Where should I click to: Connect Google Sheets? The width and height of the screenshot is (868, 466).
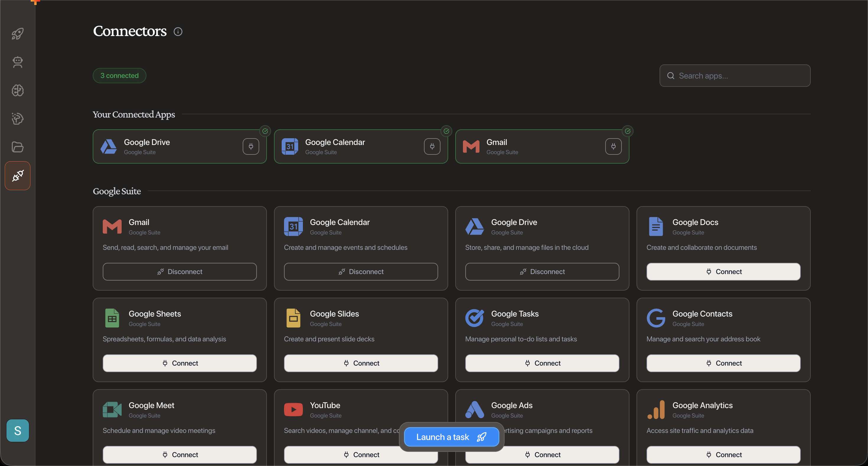[x=180, y=363]
